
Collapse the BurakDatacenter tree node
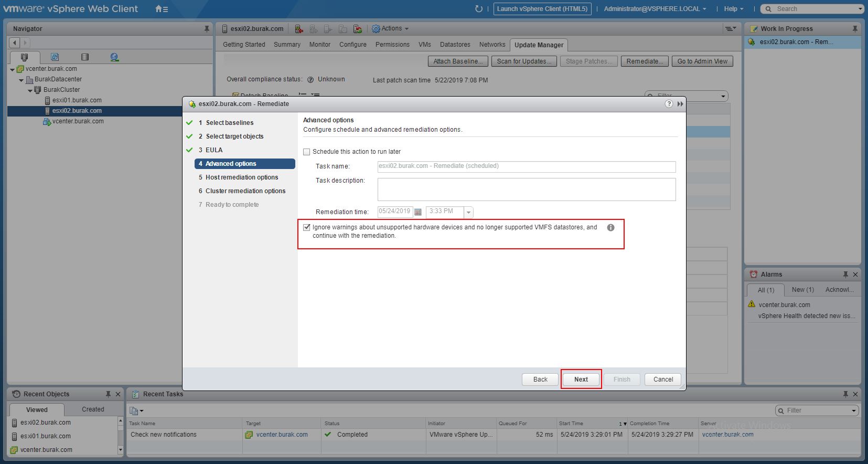click(21, 80)
